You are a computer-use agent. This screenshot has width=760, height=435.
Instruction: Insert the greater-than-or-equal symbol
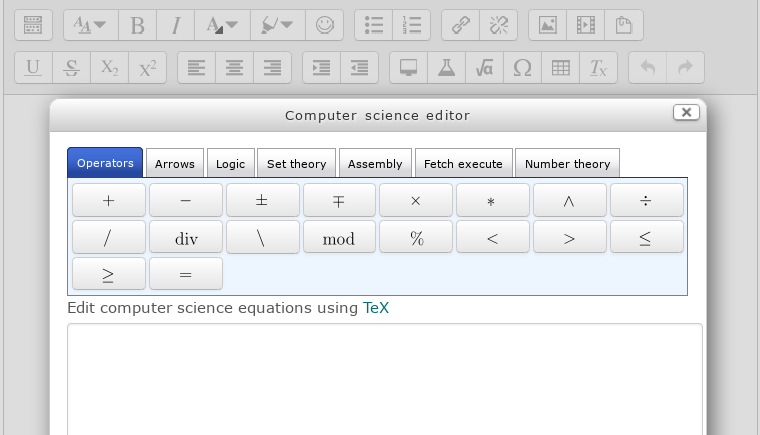coord(109,274)
